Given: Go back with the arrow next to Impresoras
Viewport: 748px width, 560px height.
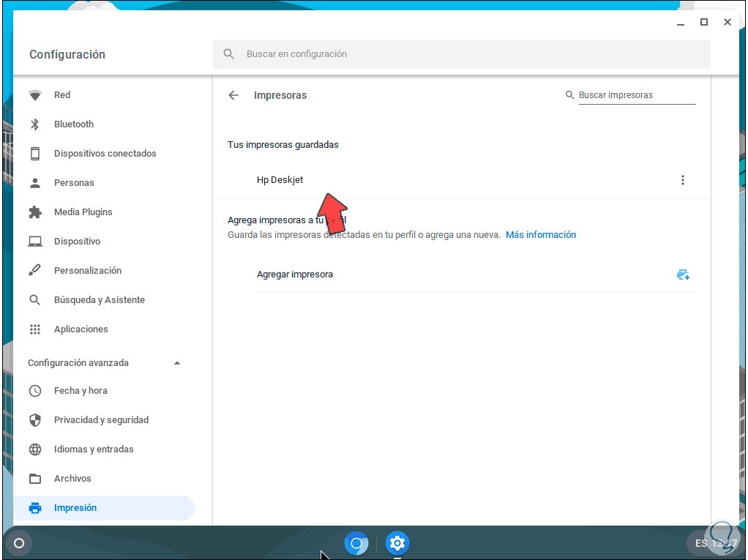Looking at the screenshot, I should click(x=233, y=95).
